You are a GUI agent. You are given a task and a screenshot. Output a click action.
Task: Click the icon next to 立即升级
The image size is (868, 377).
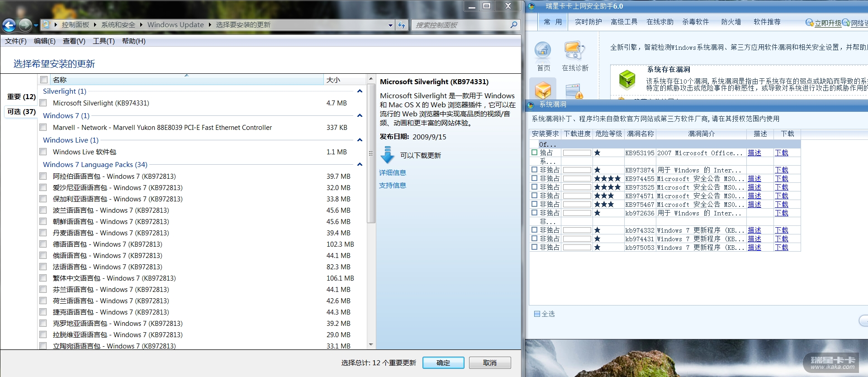(x=809, y=23)
